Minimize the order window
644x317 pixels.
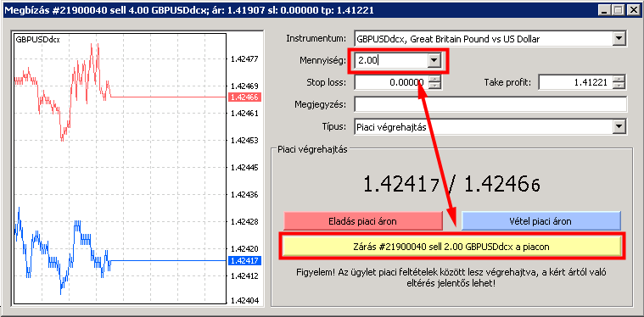point(604,10)
